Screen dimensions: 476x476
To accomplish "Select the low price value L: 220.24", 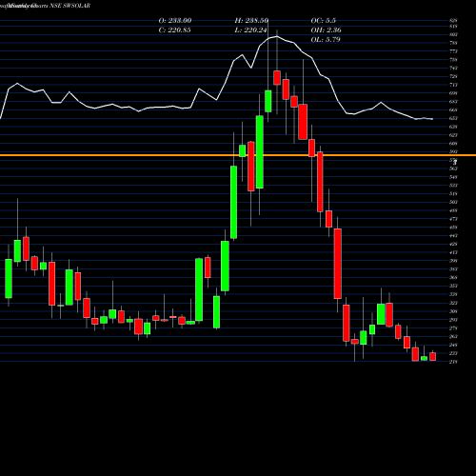I will point(251,30).
